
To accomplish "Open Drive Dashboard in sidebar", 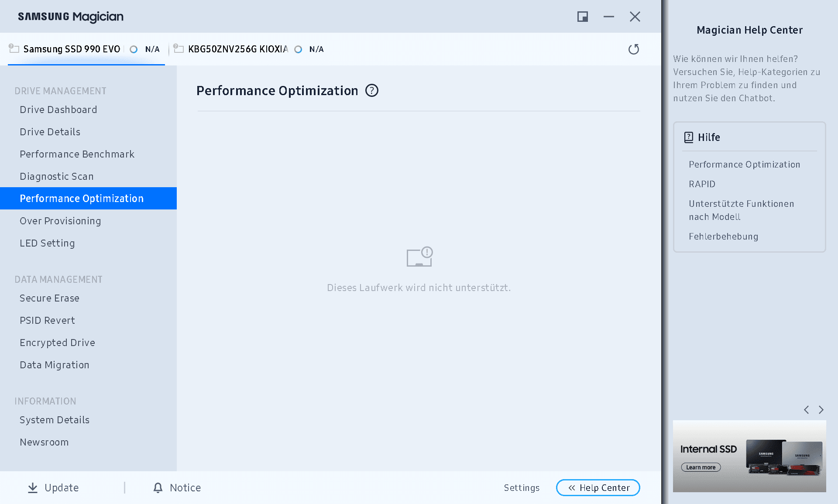I will coord(58,110).
